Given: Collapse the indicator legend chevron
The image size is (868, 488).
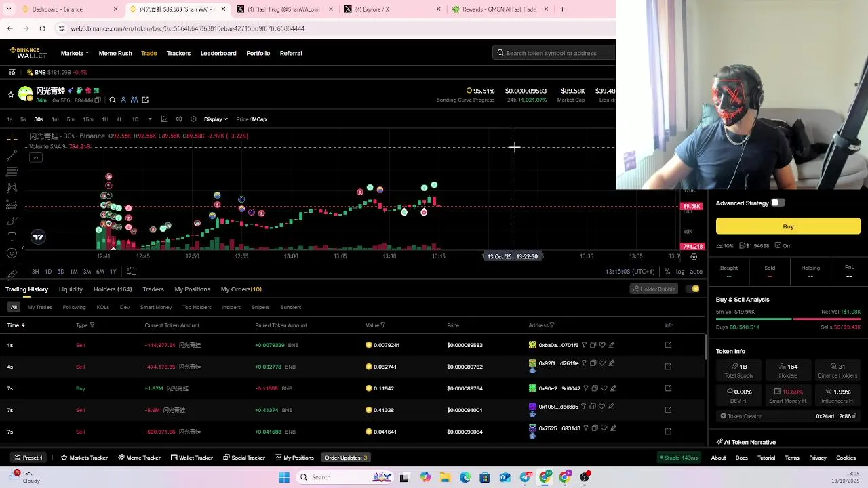Looking at the screenshot, I should [x=36, y=157].
